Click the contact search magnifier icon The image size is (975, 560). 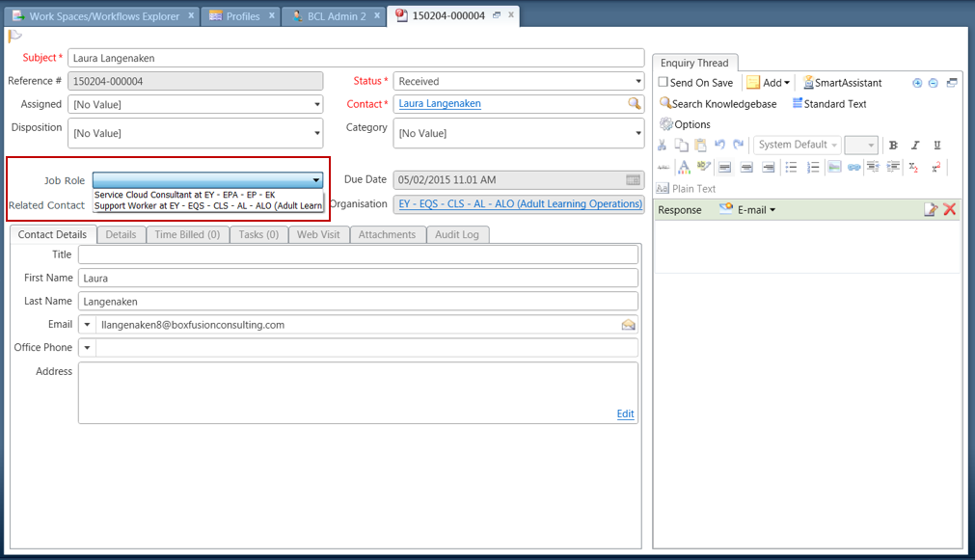635,104
